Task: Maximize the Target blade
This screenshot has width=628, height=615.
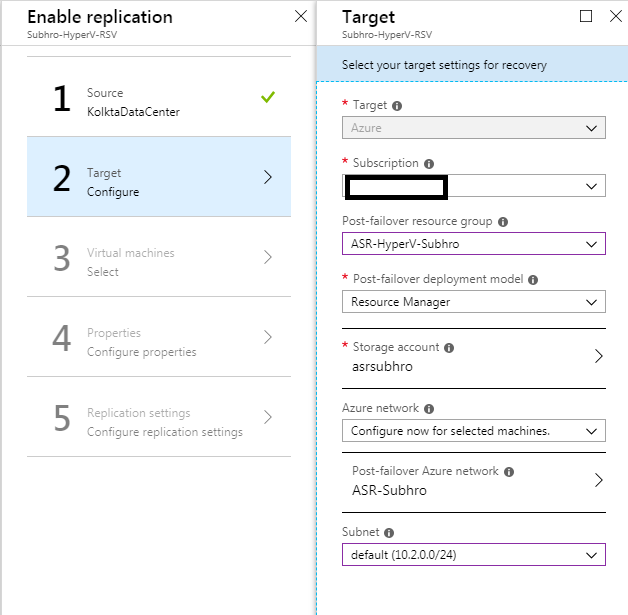Action: [x=586, y=16]
